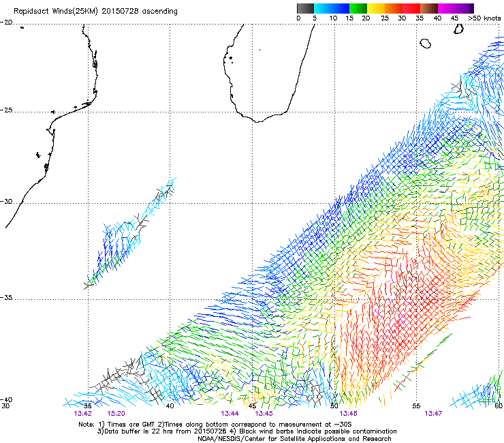Select the green 15-20 knots legend band
The image size is (504, 443).
click(x=358, y=8)
